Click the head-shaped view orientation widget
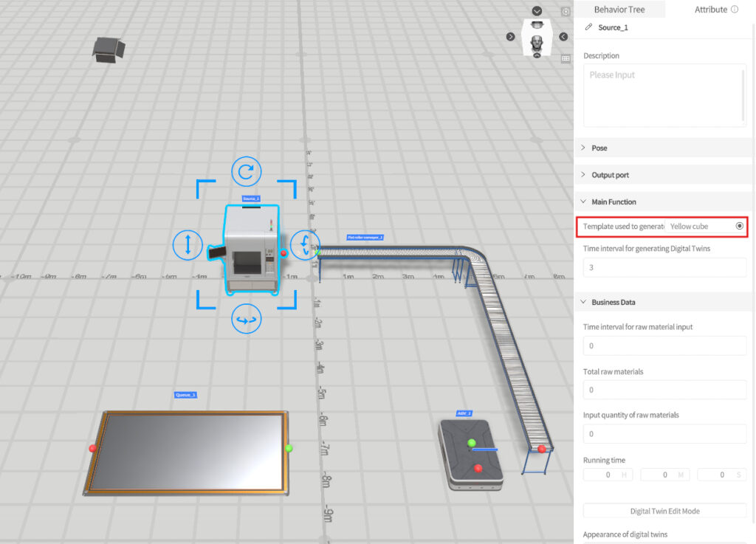 537,38
